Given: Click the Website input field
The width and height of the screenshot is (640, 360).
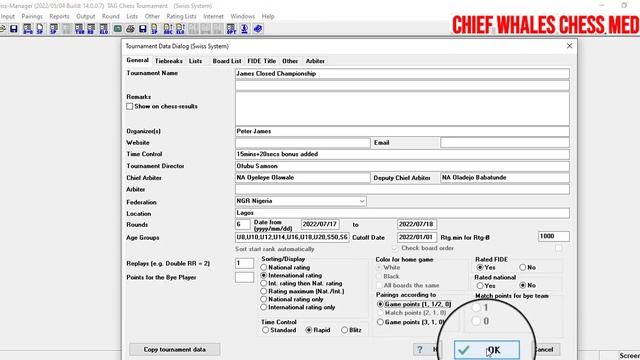Looking at the screenshot, I should tap(302, 142).
